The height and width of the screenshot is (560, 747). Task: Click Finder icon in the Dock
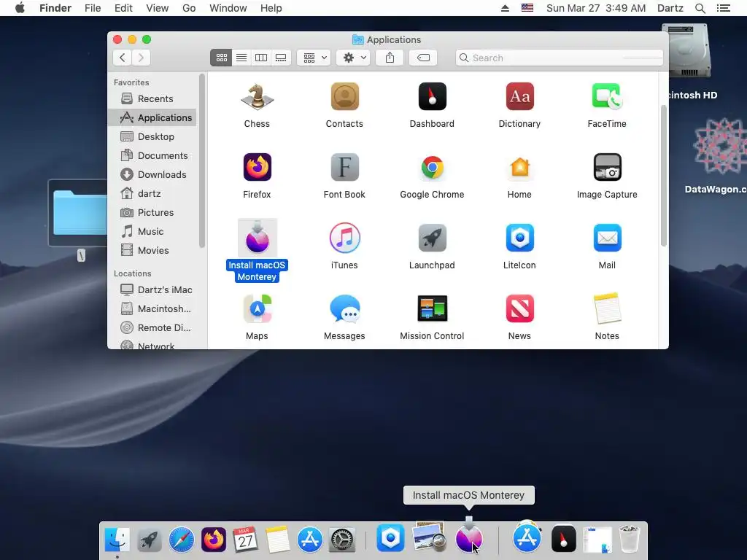[x=117, y=540]
